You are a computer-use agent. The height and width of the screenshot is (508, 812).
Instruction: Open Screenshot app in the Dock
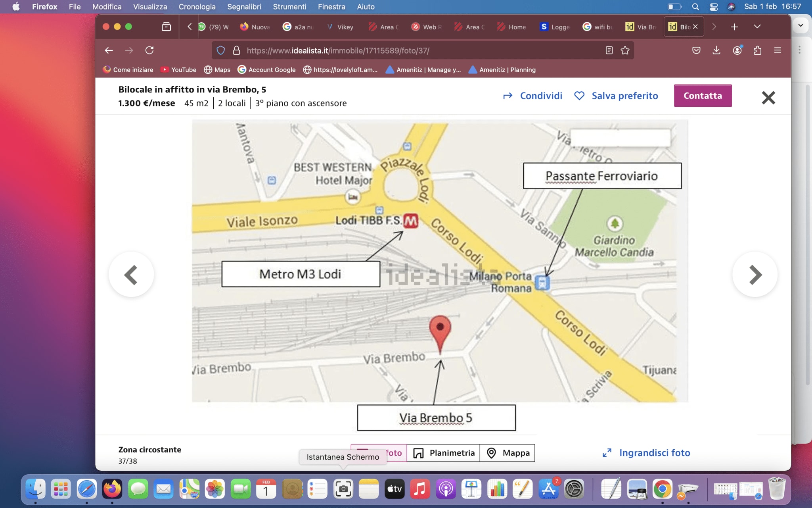[x=343, y=489]
